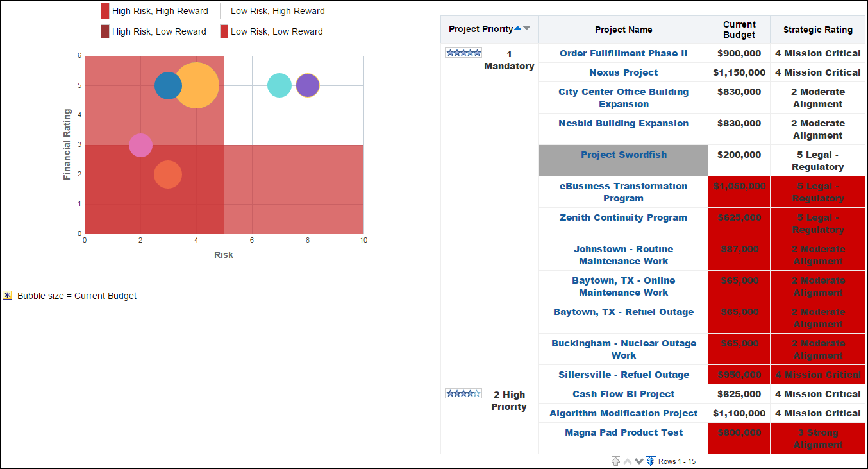Click the page-up chevron below the table
Screen dimensions: 868x469
tap(627, 461)
